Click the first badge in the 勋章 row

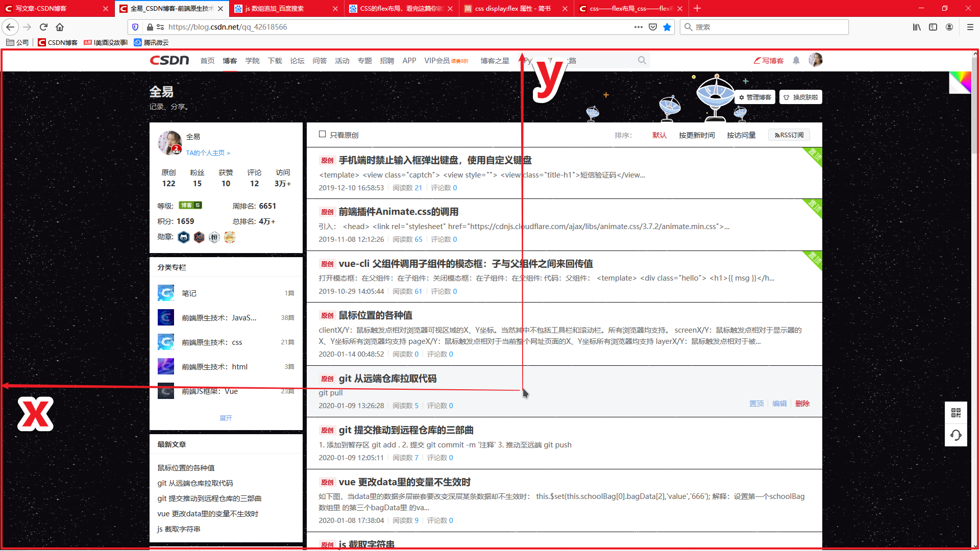coord(184,237)
